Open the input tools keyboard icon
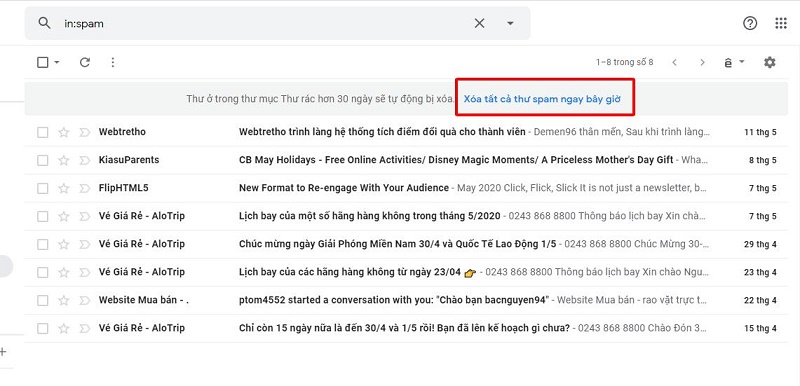The image size is (800, 386). (728, 62)
